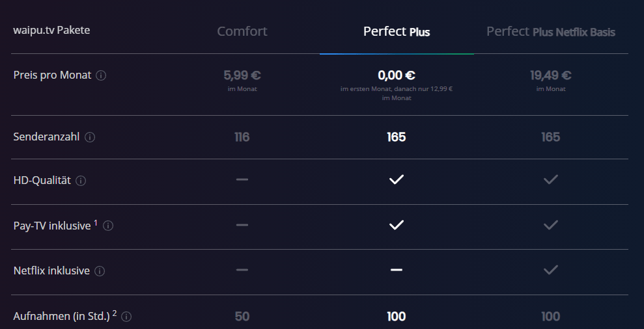Viewport: 644px width, 329px height.
Task: Click the waipu.tv Pakete heading
Action: coord(51,30)
